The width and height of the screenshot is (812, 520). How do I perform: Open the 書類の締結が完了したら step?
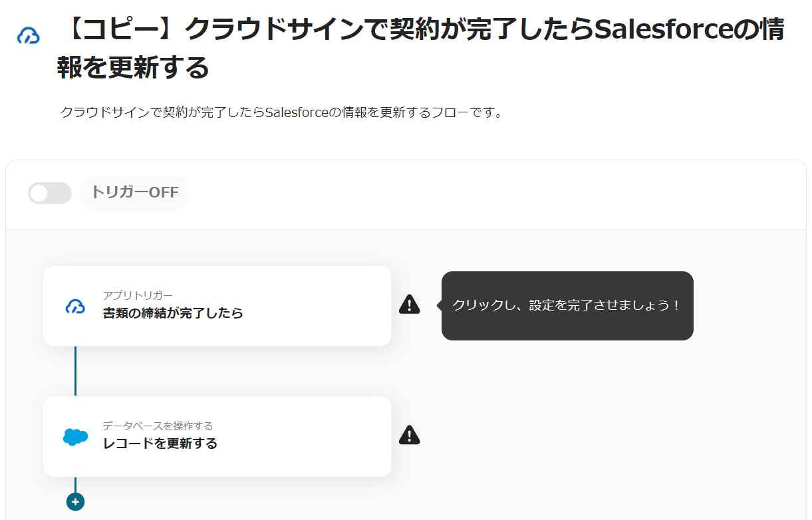click(173, 313)
